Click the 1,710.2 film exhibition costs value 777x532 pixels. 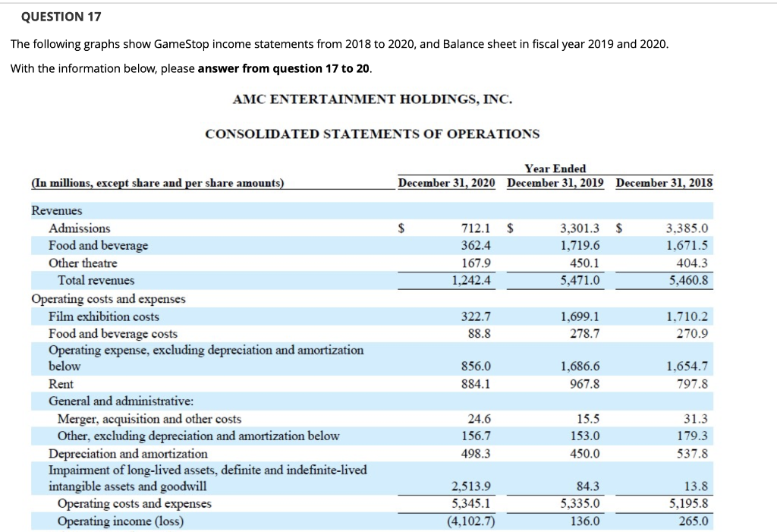[687, 316]
